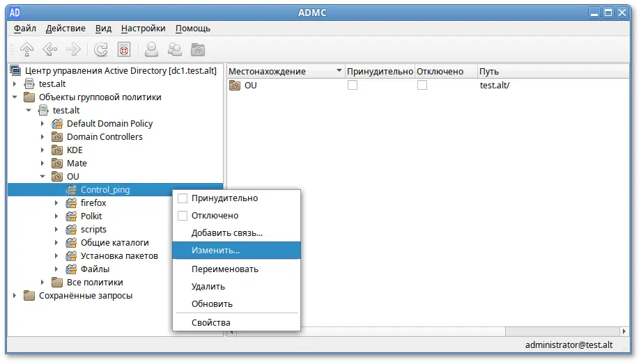Choose Свойства from the context menu
The width and height of the screenshot is (641, 364).
pyautogui.click(x=210, y=322)
